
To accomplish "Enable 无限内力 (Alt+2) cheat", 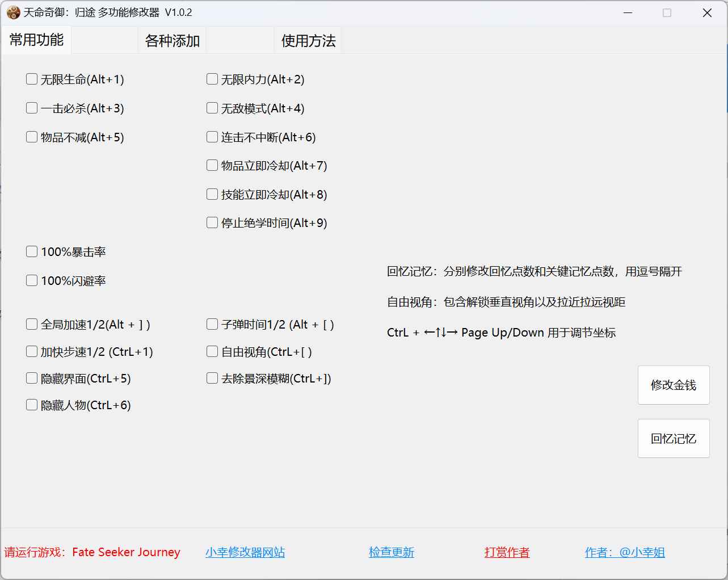I will [212, 79].
